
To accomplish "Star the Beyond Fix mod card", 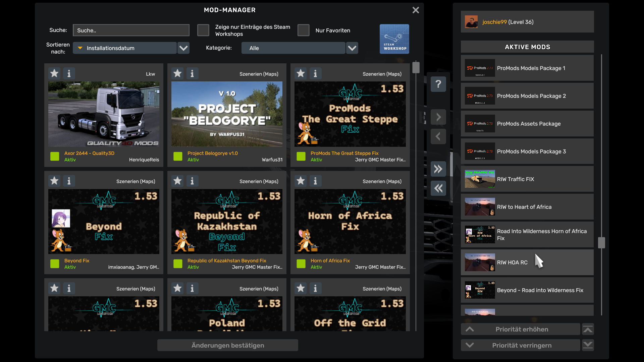I will point(54,181).
